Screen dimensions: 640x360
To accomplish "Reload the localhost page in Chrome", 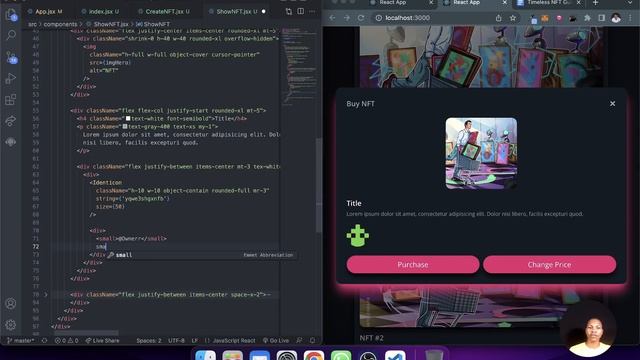I will tap(361, 18).
